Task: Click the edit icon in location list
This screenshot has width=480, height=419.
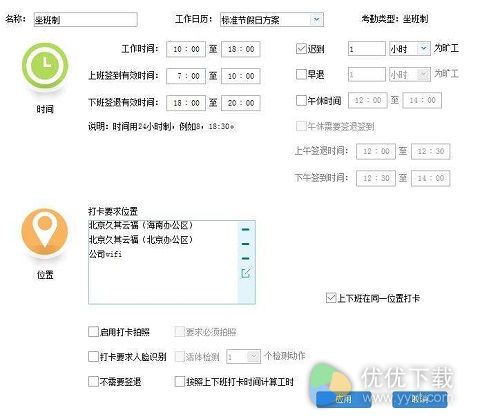Action: [245, 273]
